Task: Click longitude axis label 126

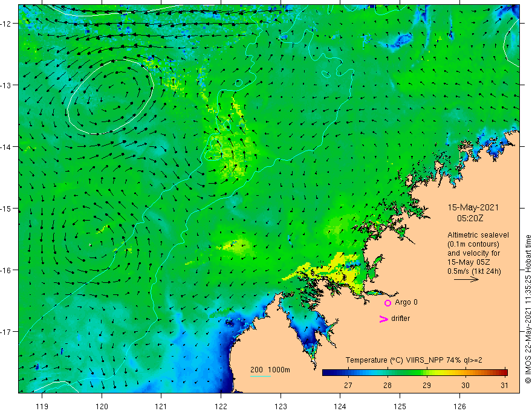Action: point(459,406)
